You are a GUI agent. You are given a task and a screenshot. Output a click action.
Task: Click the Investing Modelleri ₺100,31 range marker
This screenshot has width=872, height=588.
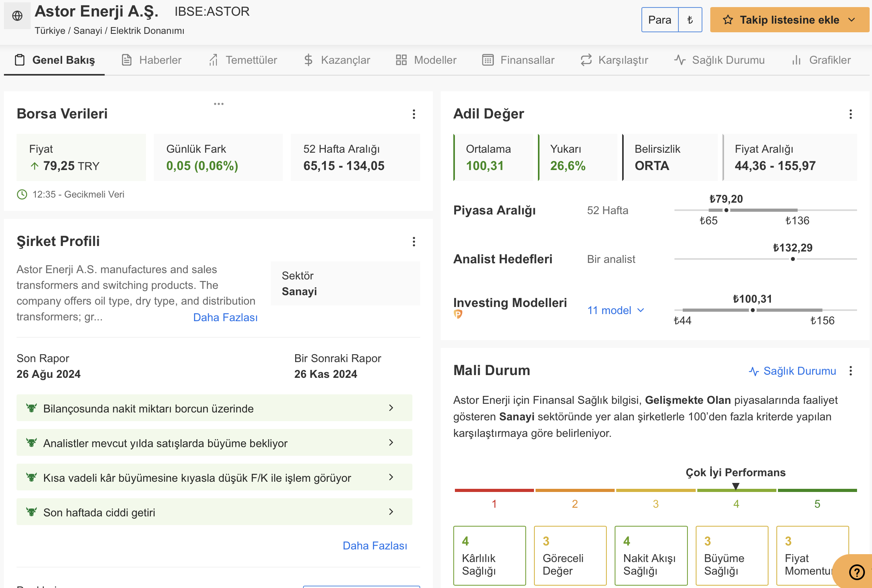pos(753,310)
